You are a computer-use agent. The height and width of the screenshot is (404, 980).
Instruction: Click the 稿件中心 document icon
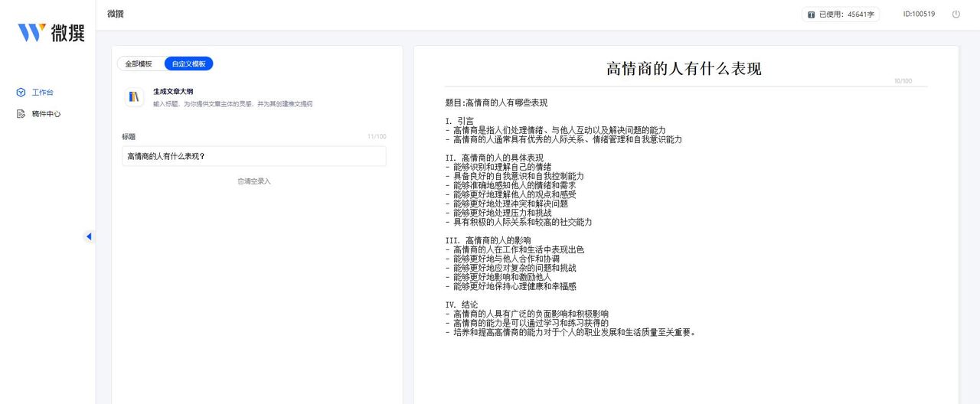point(21,114)
